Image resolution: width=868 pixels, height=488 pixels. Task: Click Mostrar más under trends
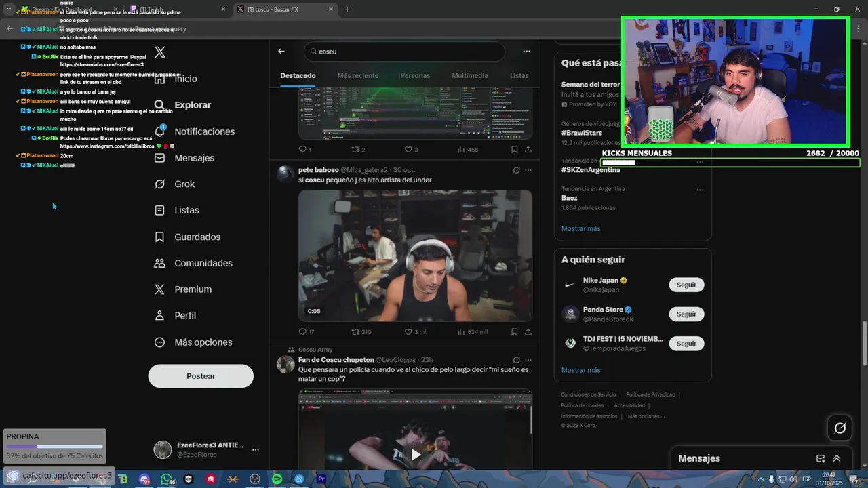(580, 228)
